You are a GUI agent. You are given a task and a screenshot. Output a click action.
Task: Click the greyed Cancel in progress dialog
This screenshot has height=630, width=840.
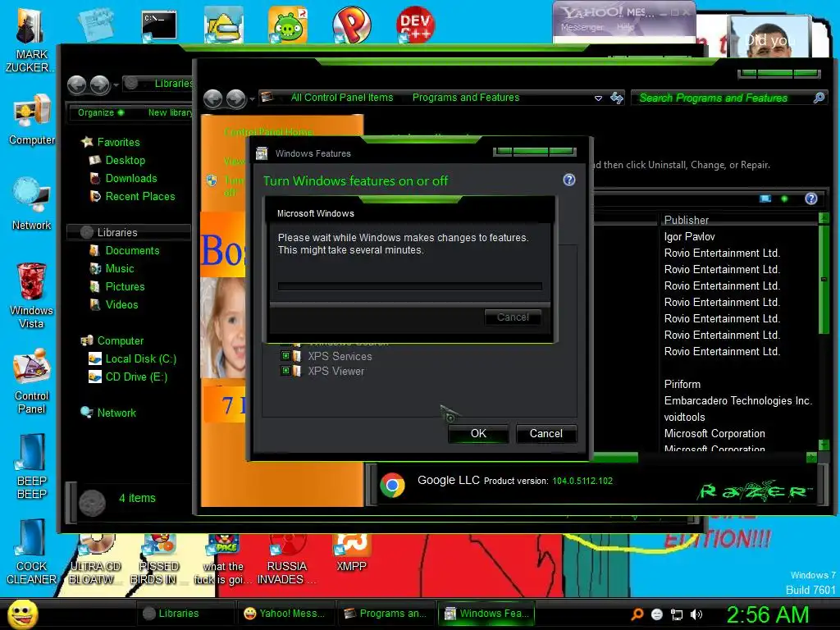pyautogui.click(x=513, y=317)
